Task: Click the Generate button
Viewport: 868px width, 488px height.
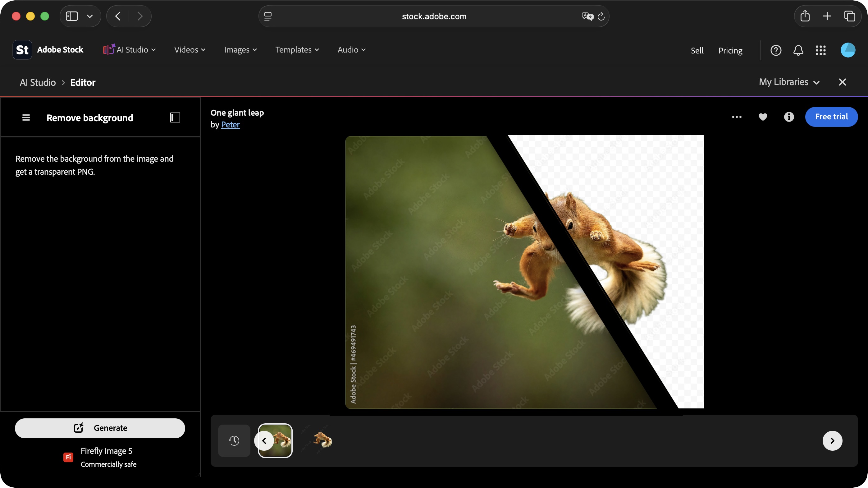Action: (x=100, y=428)
